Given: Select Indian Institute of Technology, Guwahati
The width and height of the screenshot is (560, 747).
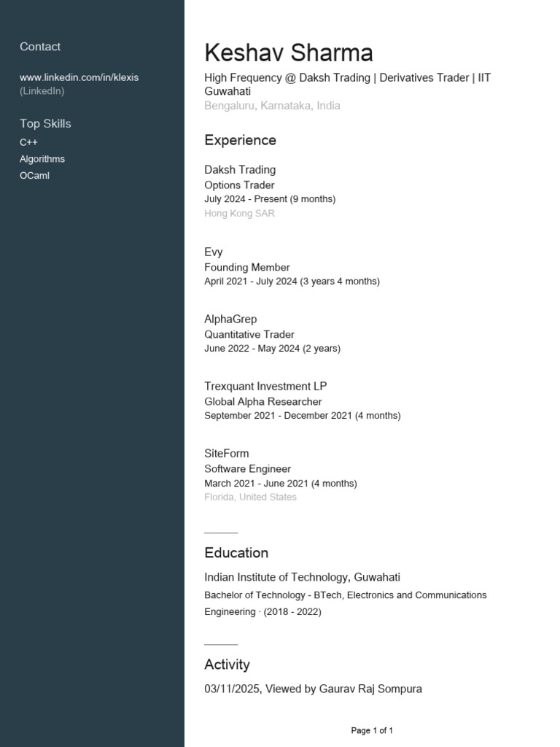Looking at the screenshot, I should 302,578.
